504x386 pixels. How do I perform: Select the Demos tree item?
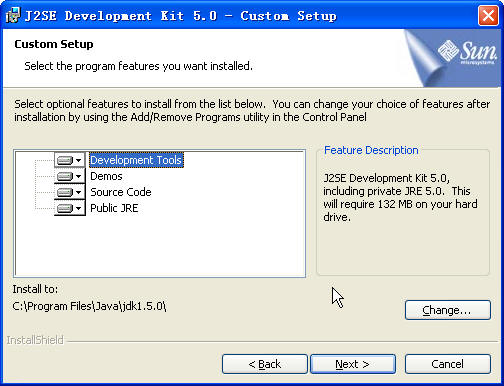coord(106,176)
